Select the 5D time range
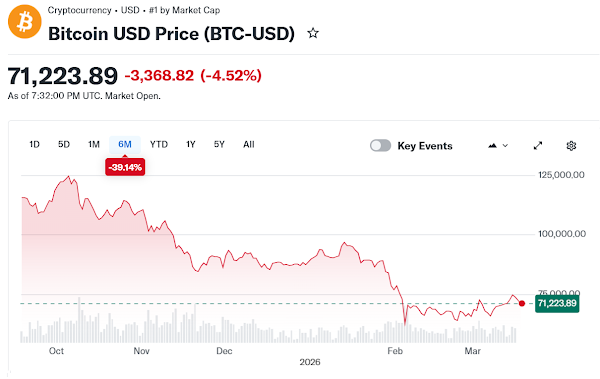This screenshot has height=379, width=600. pyautogui.click(x=64, y=144)
